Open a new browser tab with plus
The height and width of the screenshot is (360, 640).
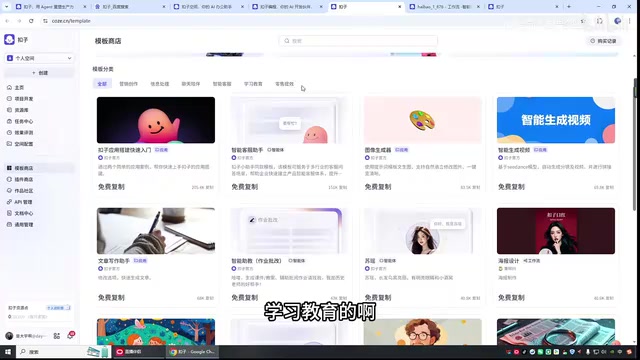pyautogui.click(x=569, y=7)
